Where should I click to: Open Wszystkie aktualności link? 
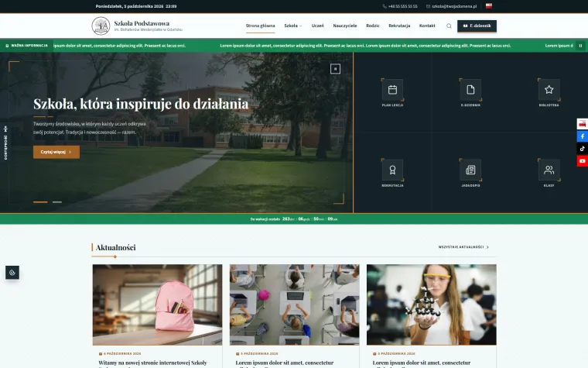pos(463,247)
